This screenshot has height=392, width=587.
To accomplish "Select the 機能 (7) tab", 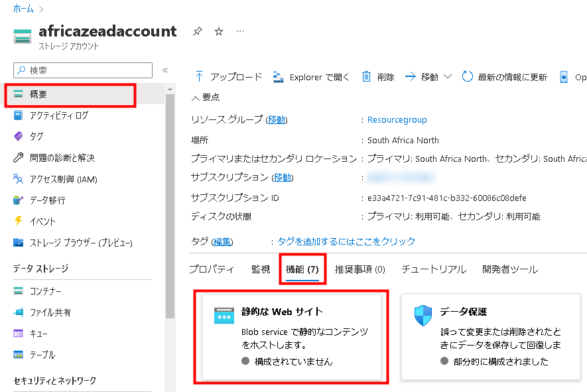I will point(302,269).
